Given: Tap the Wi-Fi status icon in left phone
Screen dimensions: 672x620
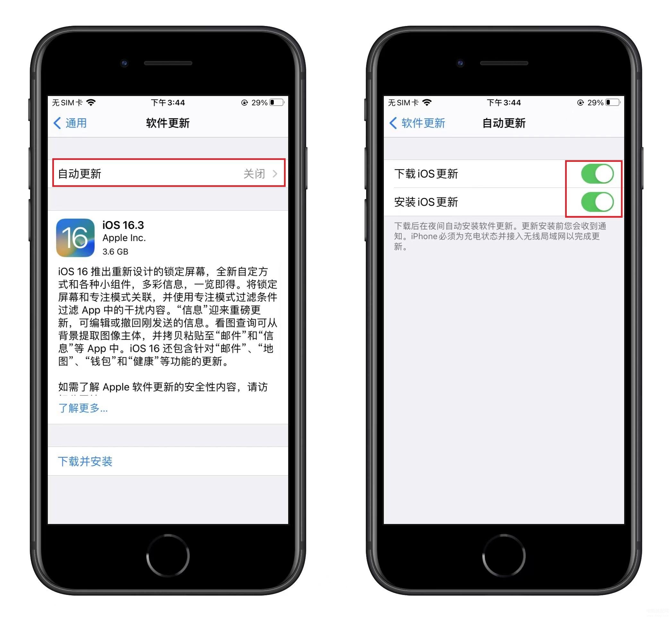Looking at the screenshot, I should 95,103.
